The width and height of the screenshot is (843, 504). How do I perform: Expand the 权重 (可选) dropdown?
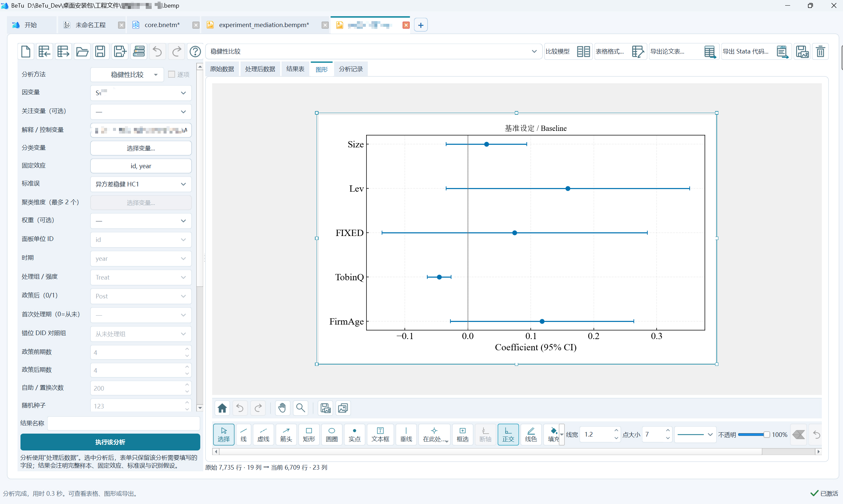(x=141, y=221)
